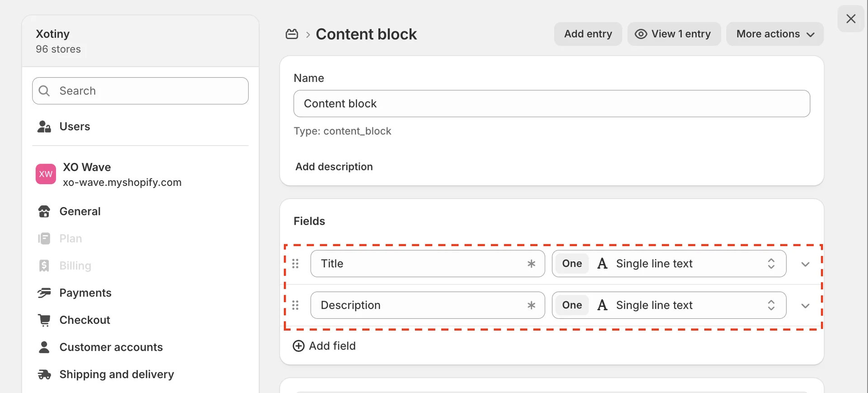Click the text type icon in Description row
This screenshot has height=393, width=868.
pos(603,305)
